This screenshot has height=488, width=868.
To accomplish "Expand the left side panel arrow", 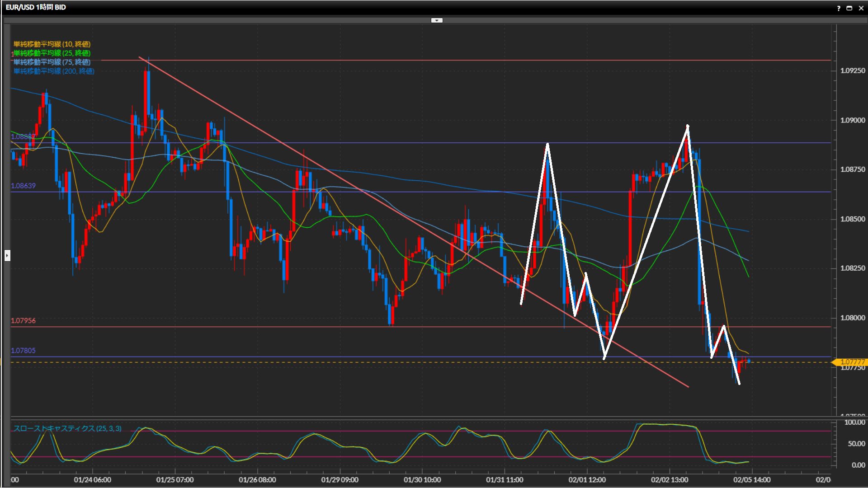I will tap(7, 256).
